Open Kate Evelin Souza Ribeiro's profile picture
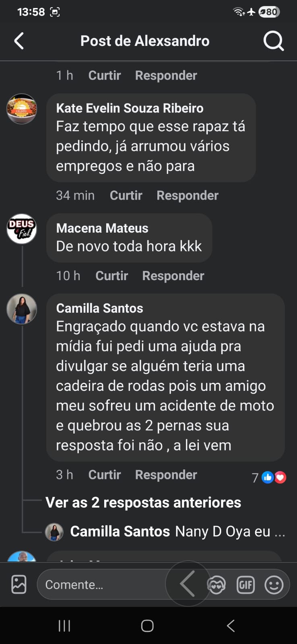 point(22,109)
